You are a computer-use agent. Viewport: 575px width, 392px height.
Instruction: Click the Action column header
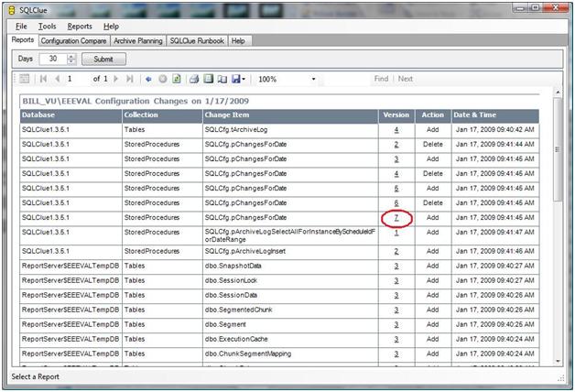[433, 115]
